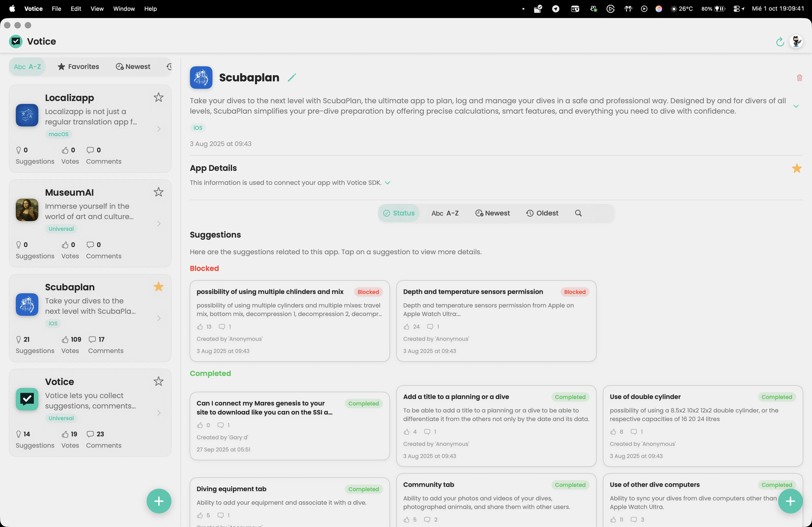The height and width of the screenshot is (527, 812).
Task: Refresh the app using the reload icon
Action: pos(780,41)
